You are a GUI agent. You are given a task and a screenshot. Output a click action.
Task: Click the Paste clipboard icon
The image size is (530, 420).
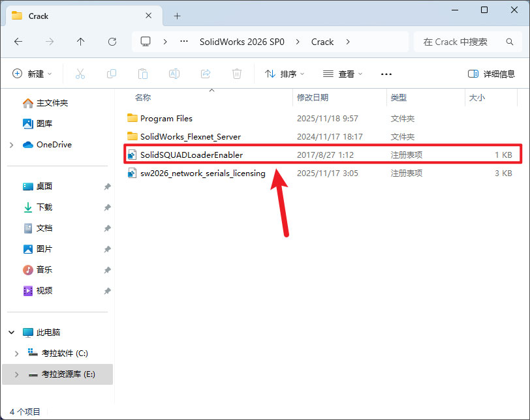click(143, 74)
